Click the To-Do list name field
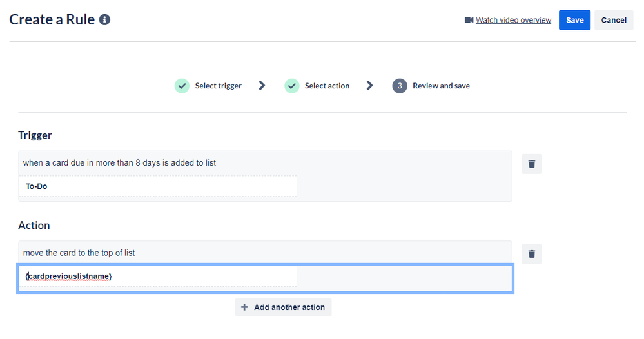Screen dimensions: 644x339 point(158,186)
